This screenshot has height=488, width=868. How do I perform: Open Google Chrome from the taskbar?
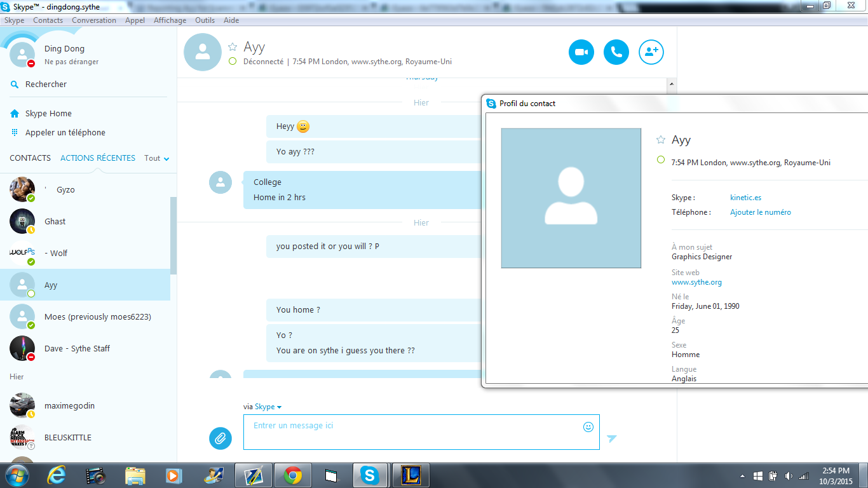[293, 475]
